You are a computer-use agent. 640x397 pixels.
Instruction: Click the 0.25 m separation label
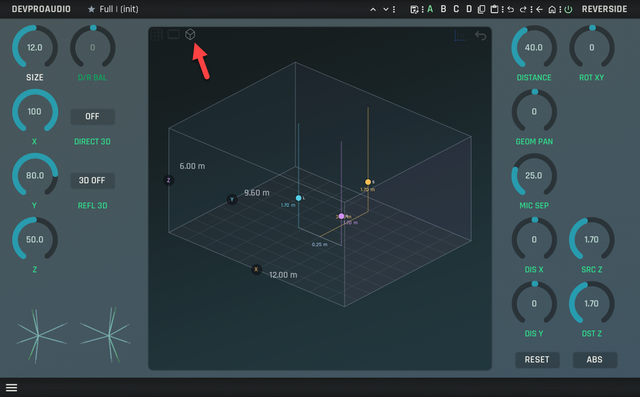coord(320,245)
